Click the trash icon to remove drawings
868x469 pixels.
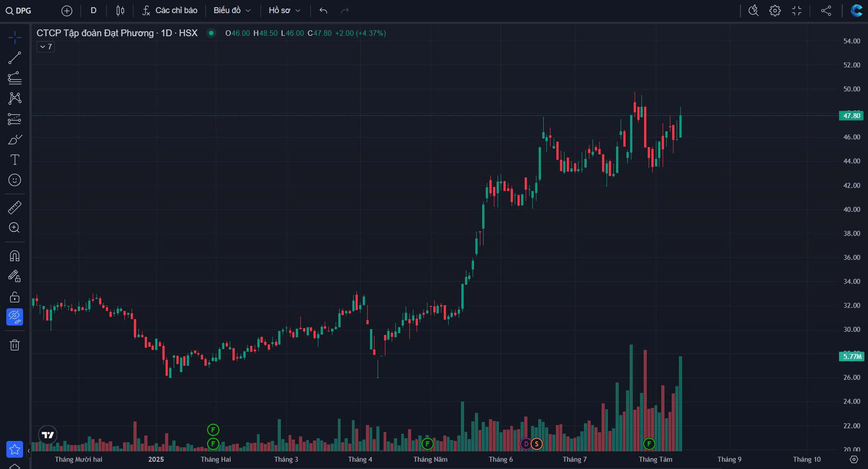(14, 345)
